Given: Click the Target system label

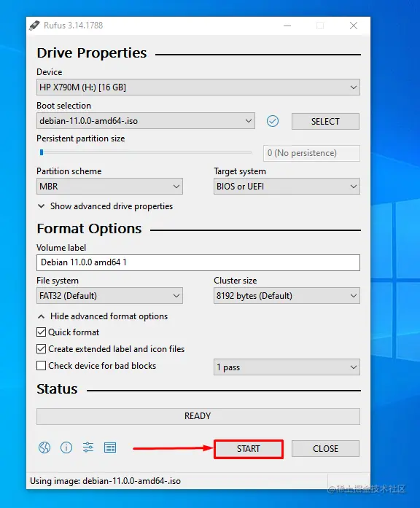Looking at the screenshot, I should (x=240, y=171).
